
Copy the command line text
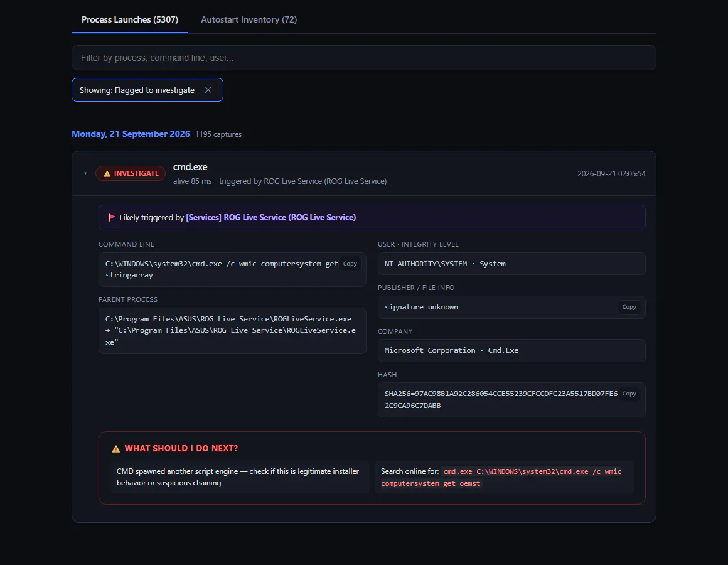[350, 264]
